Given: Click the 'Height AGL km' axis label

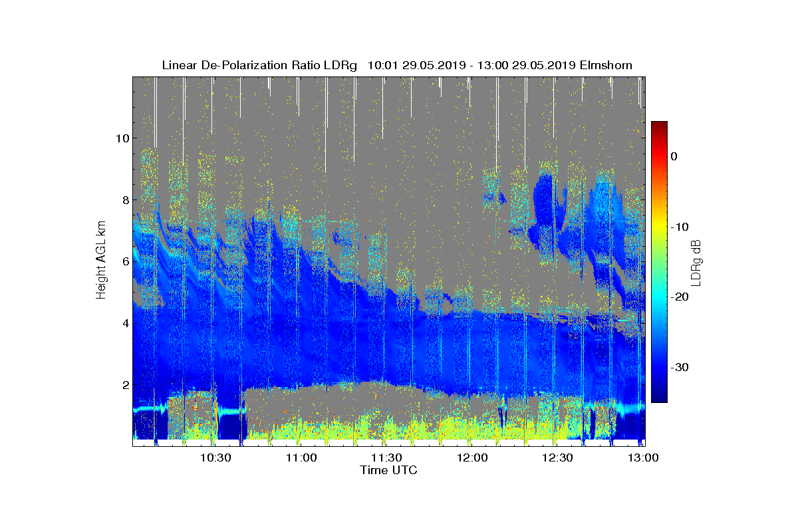Looking at the screenshot, I should (x=101, y=261).
